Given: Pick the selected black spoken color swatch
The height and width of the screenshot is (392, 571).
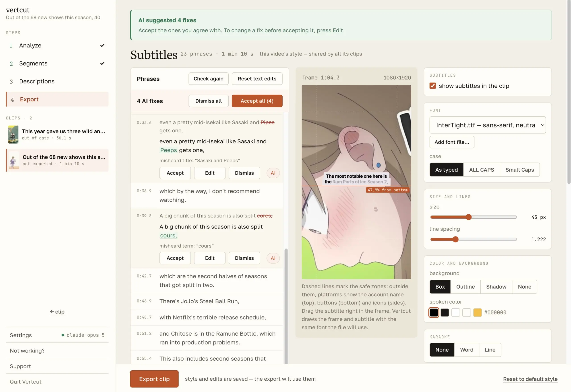Looking at the screenshot, I should coord(434,312).
